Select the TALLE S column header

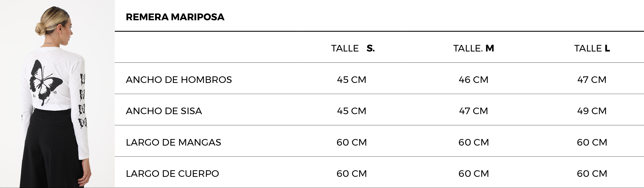pyautogui.click(x=353, y=48)
